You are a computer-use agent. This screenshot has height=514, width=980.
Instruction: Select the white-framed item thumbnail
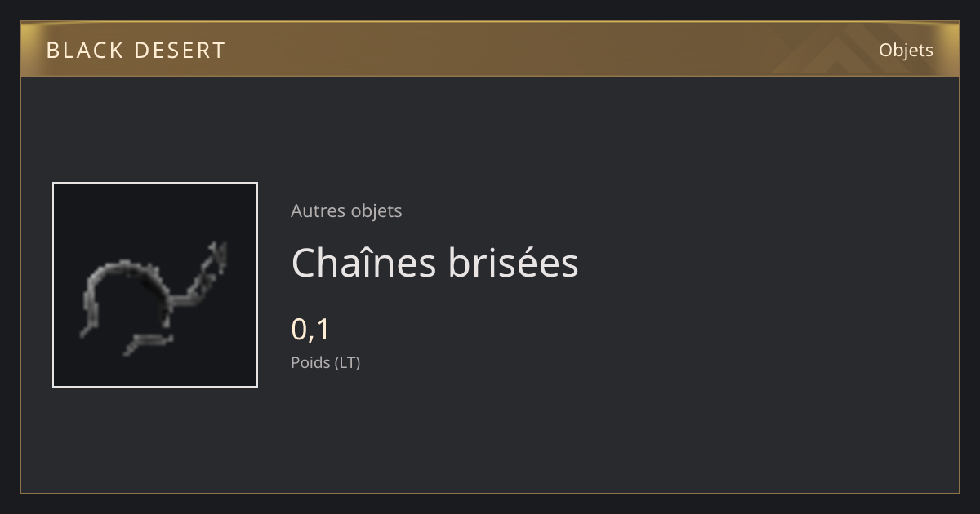click(x=155, y=285)
